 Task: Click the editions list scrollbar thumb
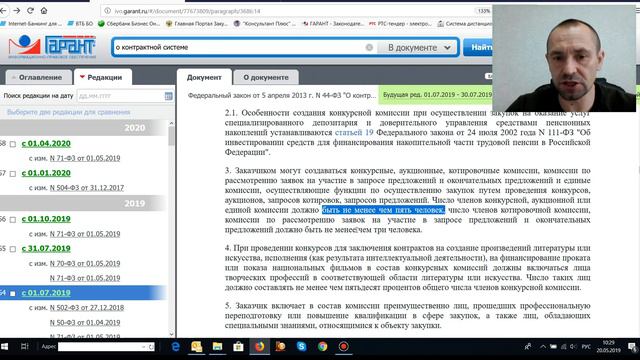(171, 136)
